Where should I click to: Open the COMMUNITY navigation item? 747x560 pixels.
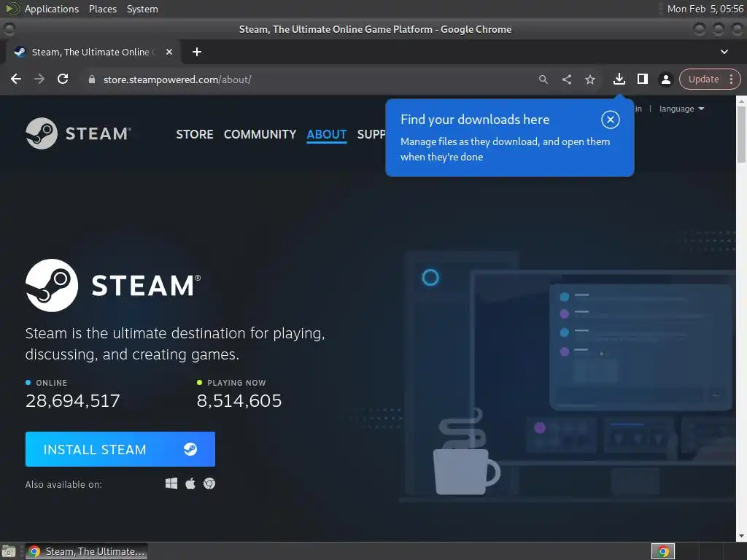[260, 134]
